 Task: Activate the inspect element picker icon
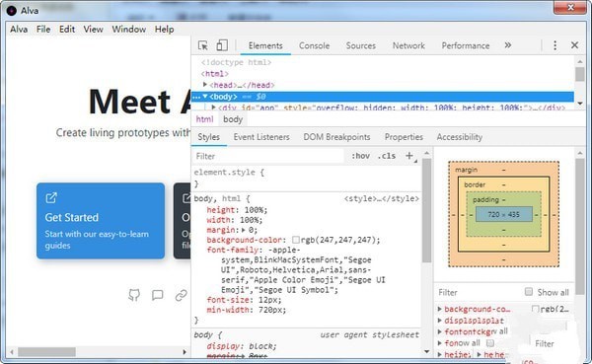pos(202,45)
